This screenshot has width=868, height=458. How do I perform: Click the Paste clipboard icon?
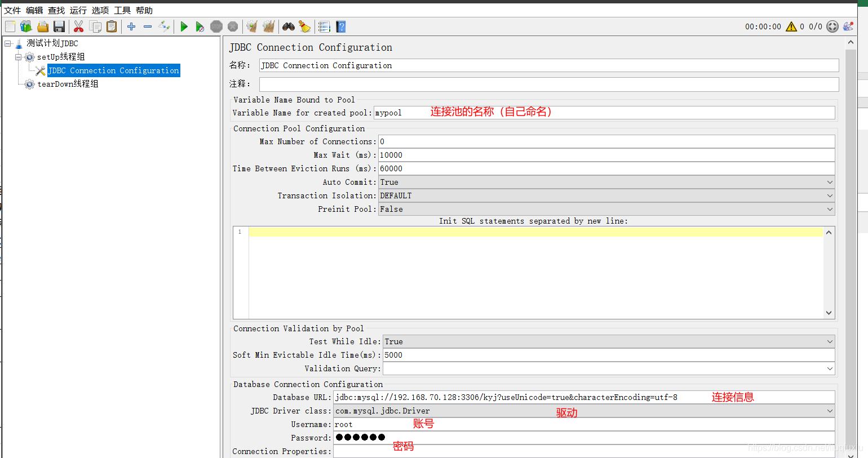pyautogui.click(x=112, y=26)
